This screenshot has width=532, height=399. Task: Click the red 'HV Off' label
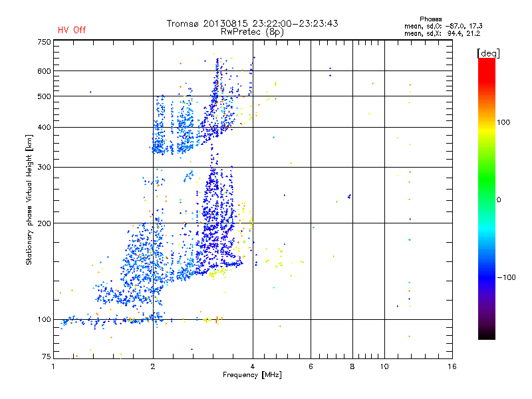coord(72,30)
